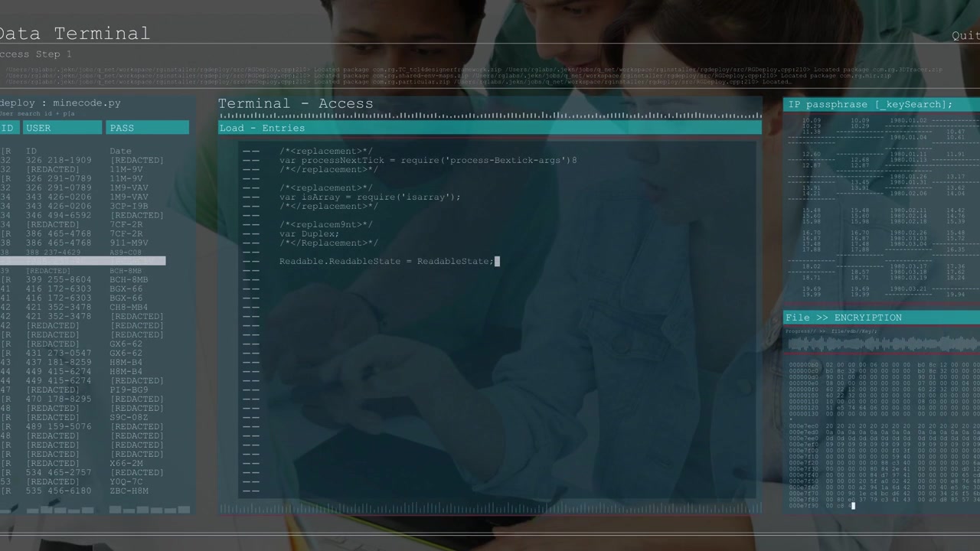
Task: Select user entry 489 159-5076
Action: point(59,426)
